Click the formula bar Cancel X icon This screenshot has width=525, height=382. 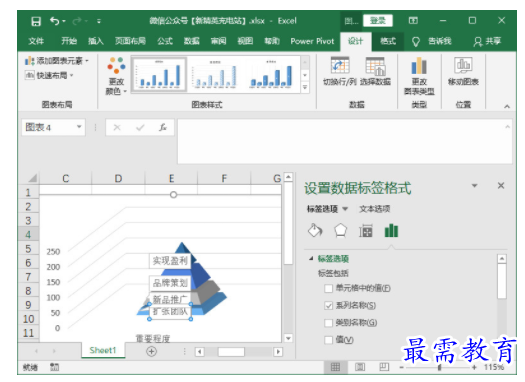pyautogui.click(x=117, y=127)
